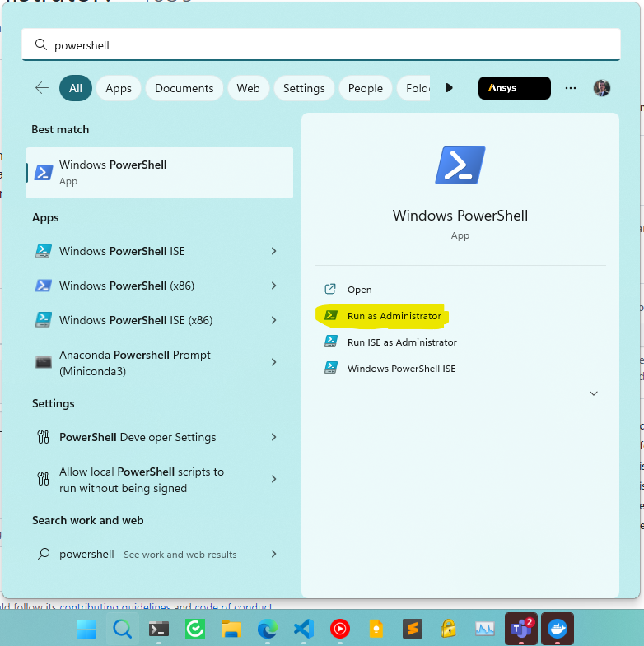This screenshot has height=646, width=644.
Task: Switch to the People filter tab
Action: tap(366, 88)
